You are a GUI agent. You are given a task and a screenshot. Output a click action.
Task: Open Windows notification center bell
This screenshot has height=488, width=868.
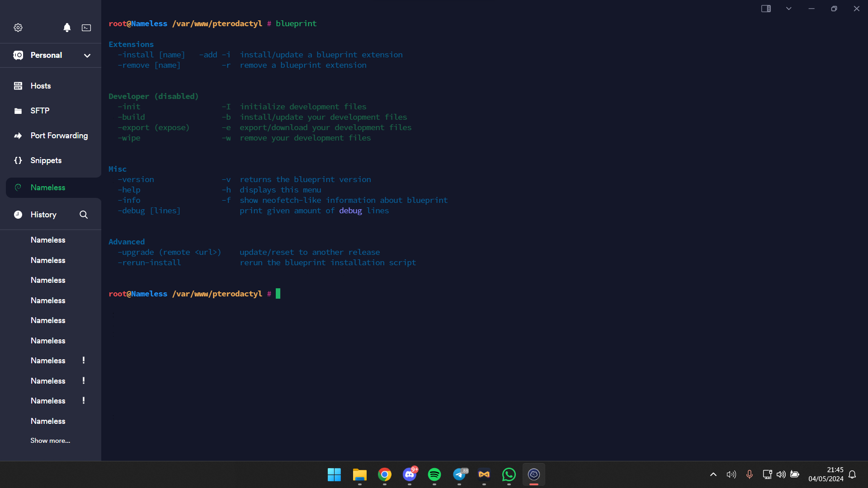tap(852, 474)
